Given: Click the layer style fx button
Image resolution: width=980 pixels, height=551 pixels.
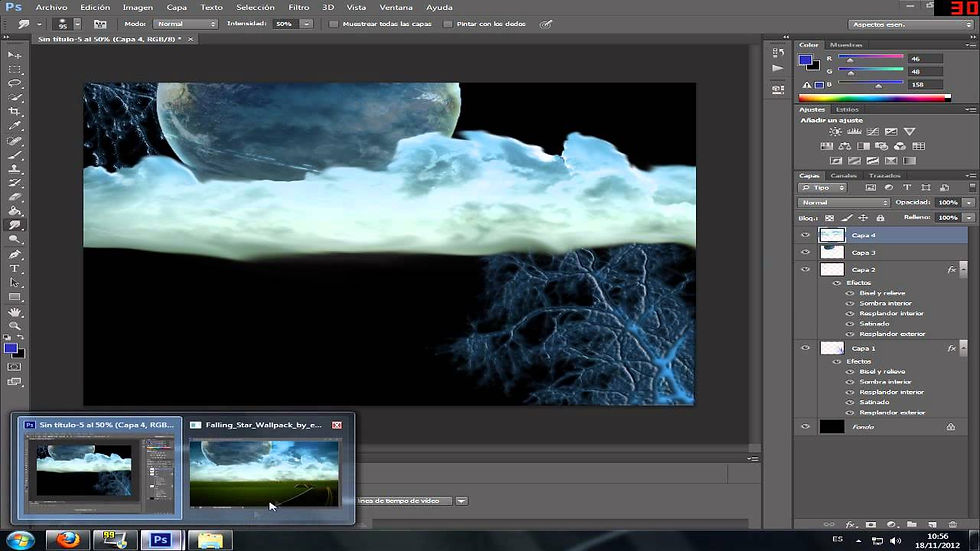Looking at the screenshot, I should tap(850, 525).
